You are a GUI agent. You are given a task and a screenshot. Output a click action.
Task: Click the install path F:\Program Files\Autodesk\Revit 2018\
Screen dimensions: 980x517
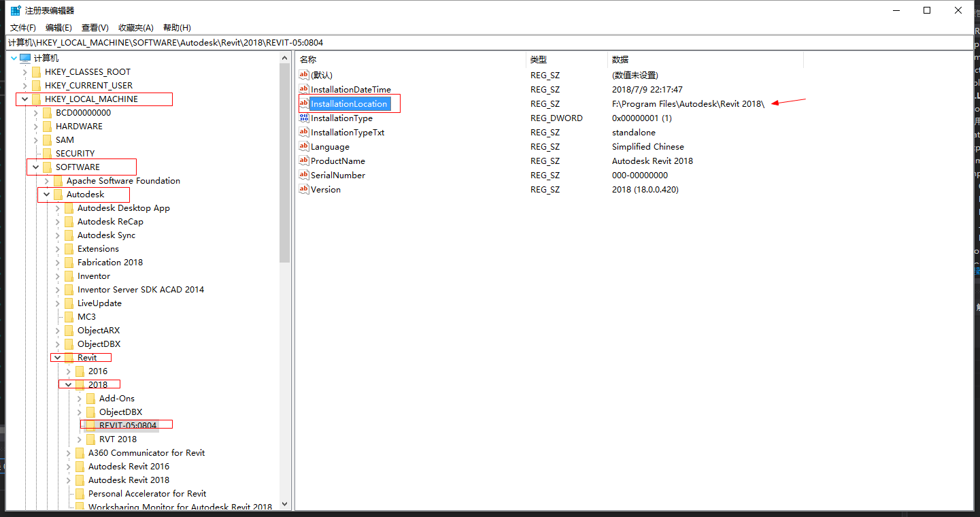click(688, 103)
